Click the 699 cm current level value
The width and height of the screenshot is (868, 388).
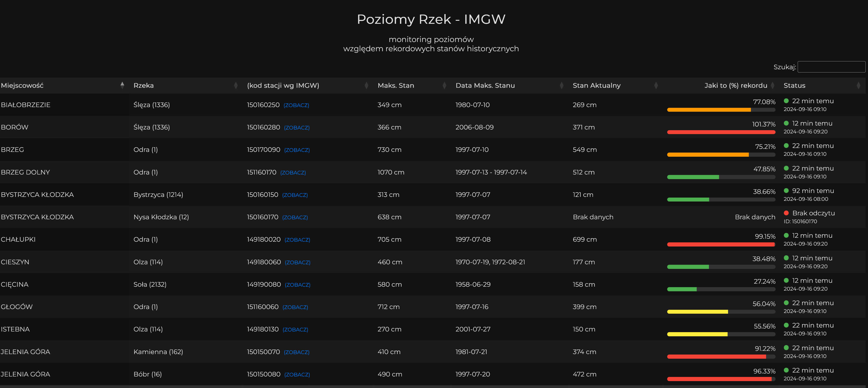tap(585, 239)
